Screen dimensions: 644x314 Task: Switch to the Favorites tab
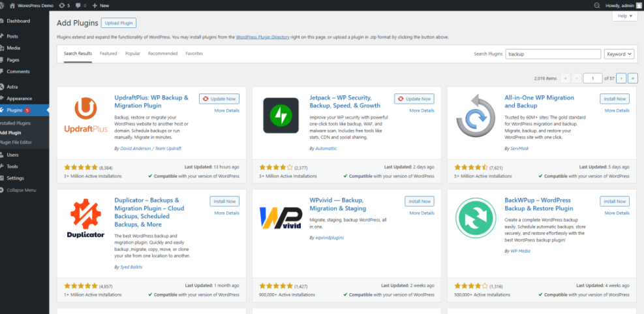point(194,54)
